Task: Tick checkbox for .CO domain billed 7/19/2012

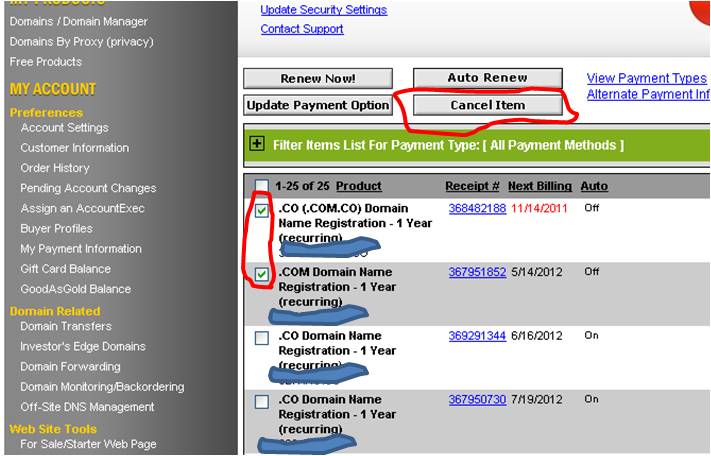Action: (x=261, y=402)
